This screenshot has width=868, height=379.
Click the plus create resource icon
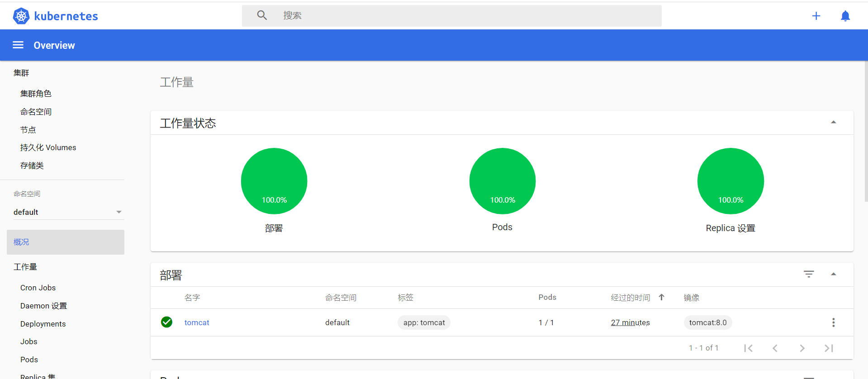click(x=816, y=16)
